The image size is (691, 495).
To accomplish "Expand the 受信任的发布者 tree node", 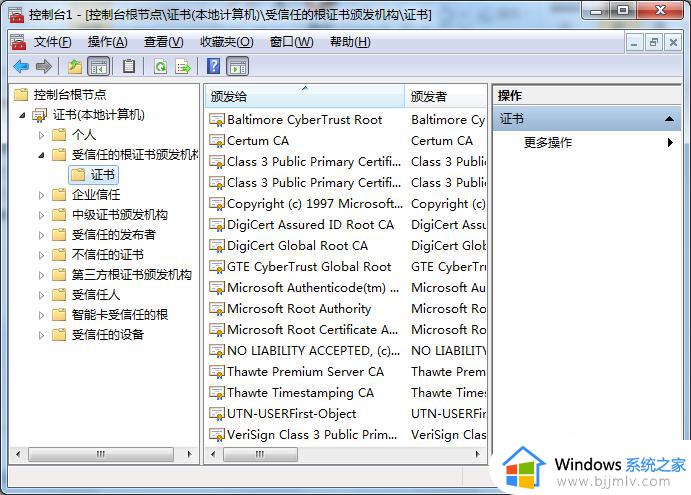I will pos(41,235).
